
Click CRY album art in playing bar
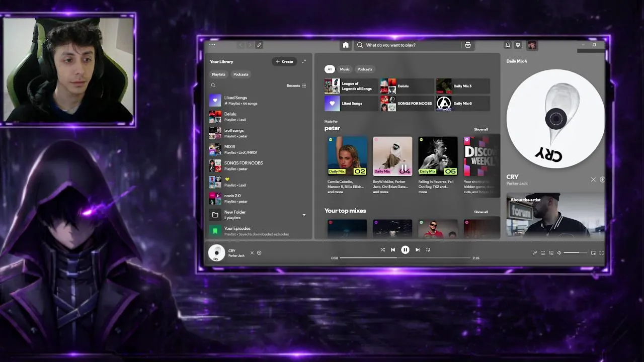[x=217, y=253]
